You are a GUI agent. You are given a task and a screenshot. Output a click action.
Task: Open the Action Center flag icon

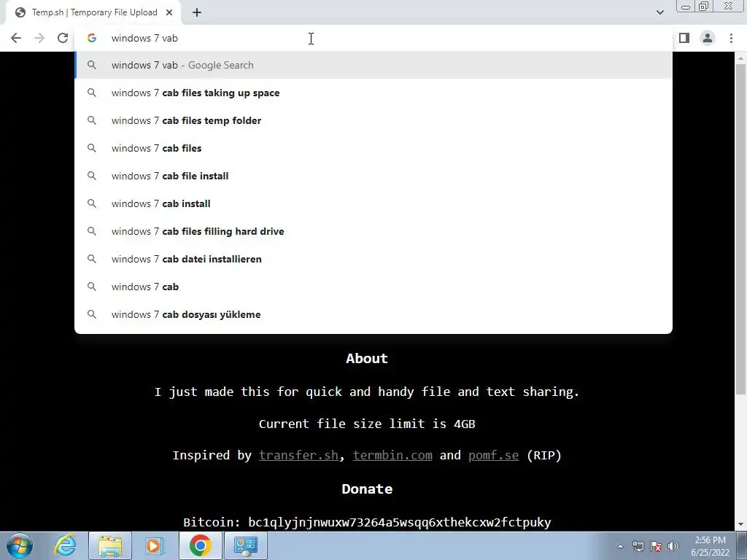[656, 546]
